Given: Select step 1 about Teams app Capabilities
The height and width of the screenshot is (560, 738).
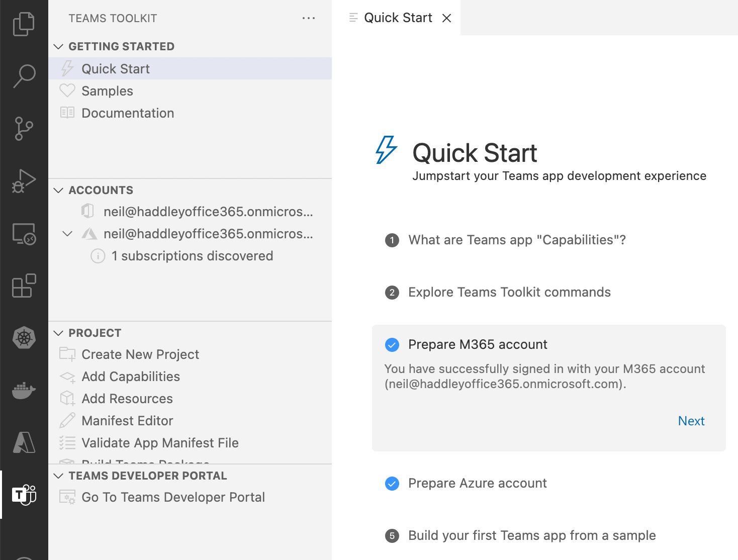Looking at the screenshot, I should tap(517, 240).
